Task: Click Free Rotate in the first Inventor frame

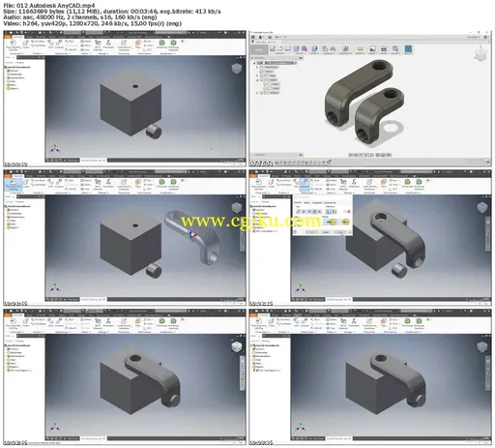Action: tap(38, 45)
